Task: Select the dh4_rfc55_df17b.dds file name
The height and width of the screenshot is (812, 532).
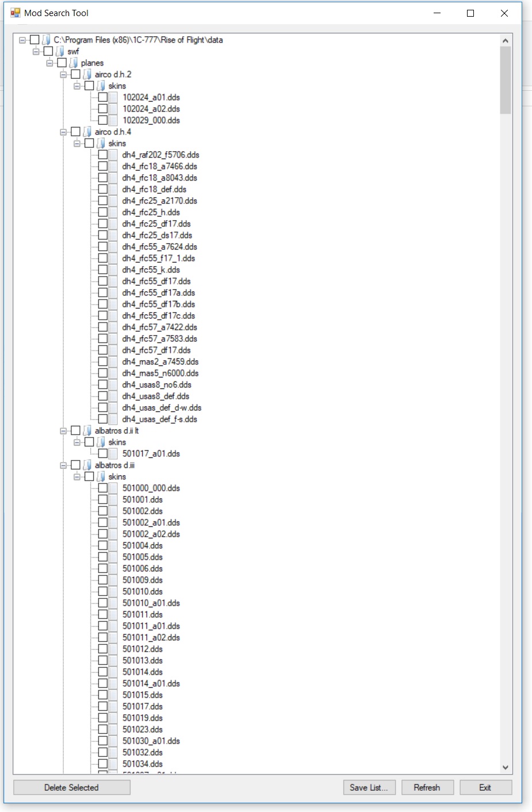Action: point(158,304)
